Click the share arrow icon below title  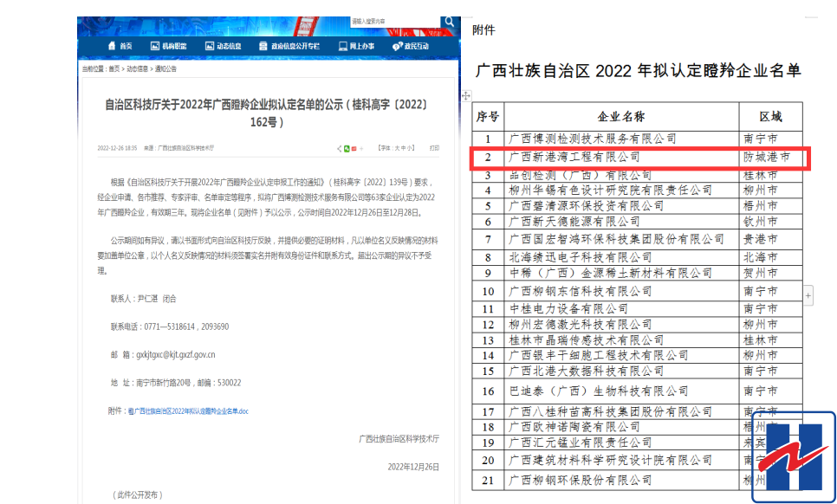tap(339, 148)
